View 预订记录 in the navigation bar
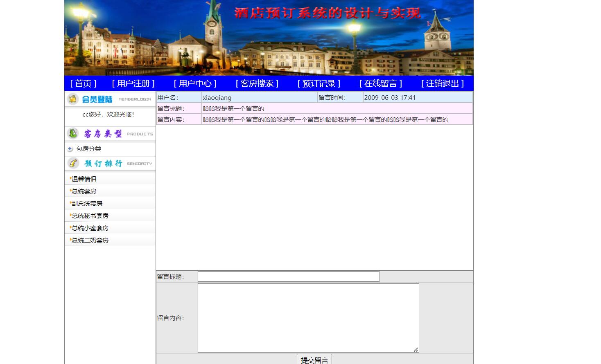 pos(319,83)
